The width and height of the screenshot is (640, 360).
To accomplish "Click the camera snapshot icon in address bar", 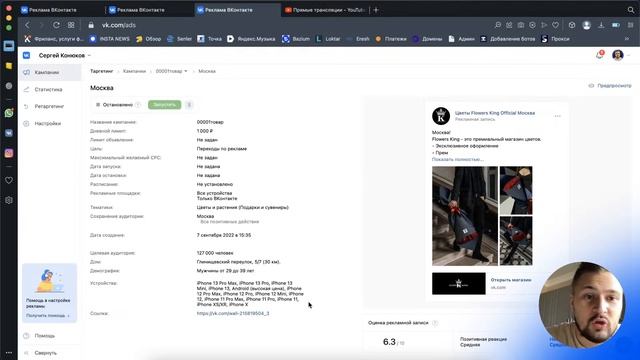I will pos(521,25).
